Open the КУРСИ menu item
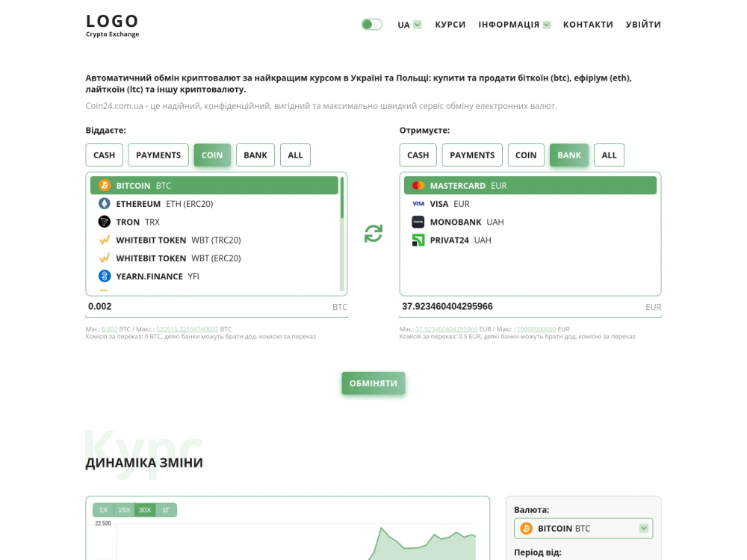This screenshot has width=747, height=560. [x=450, y=25]
